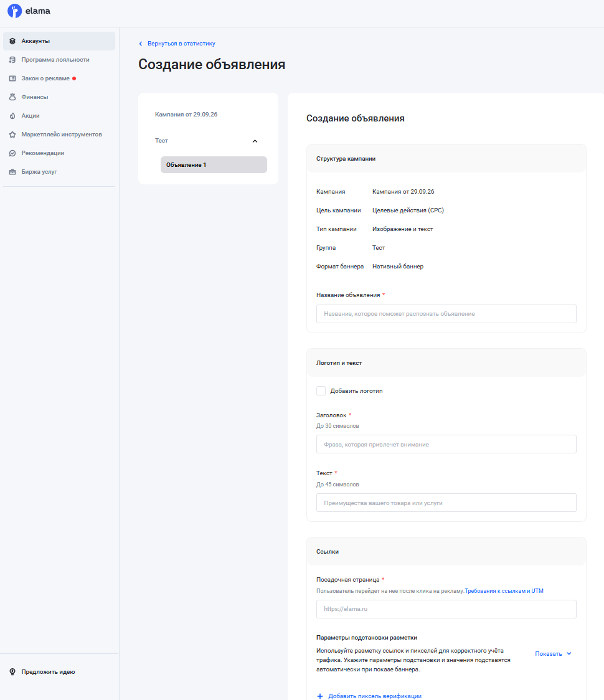The width and height of the screenshot is (604, 700).
Task: Go to Рекомендации section
Action: coord(59,154)
